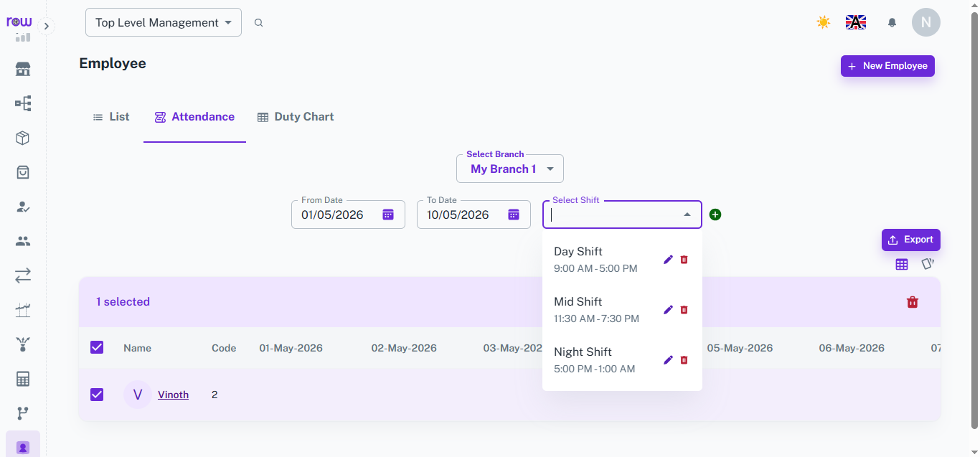980x457 pixels.
Task: Open the calculator icon in sidebar
Action: click(x=23, y=379)
